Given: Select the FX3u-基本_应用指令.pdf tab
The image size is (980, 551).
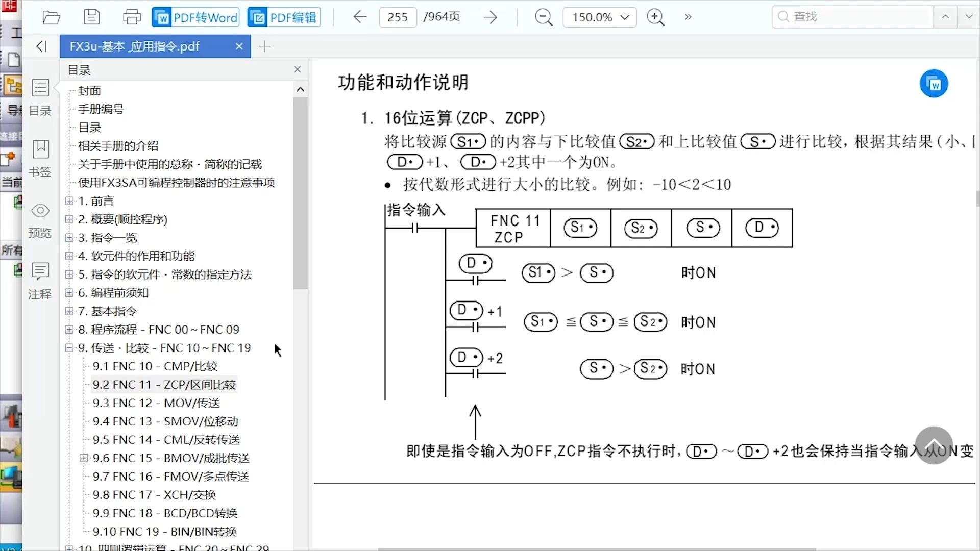Looking at the screenshot, I should (x=134, y=46).
